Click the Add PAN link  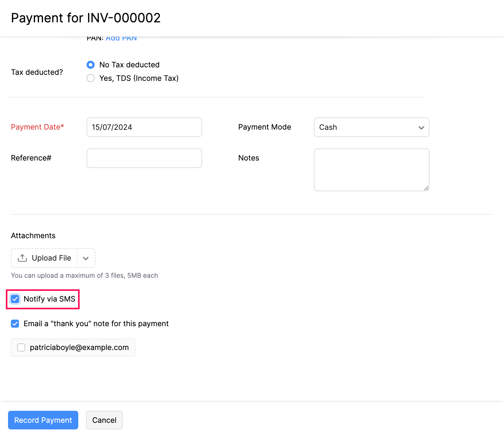[x=121, y=38]
